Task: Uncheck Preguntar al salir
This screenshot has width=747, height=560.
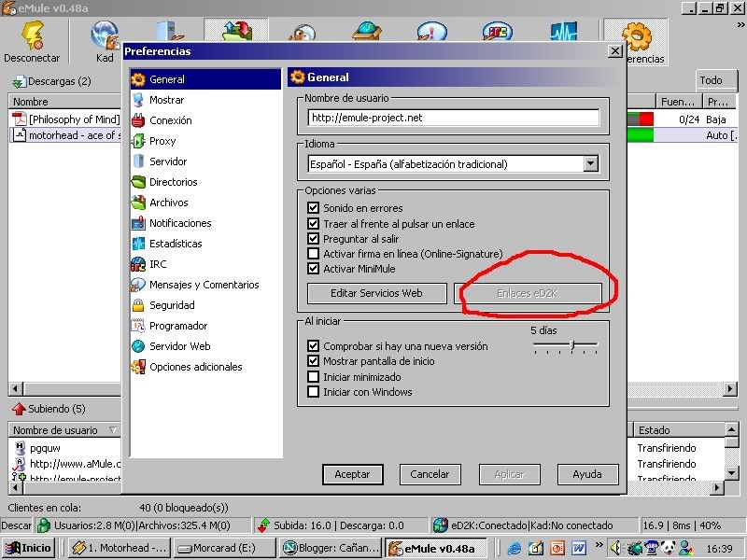Action: tap(313, 239)
